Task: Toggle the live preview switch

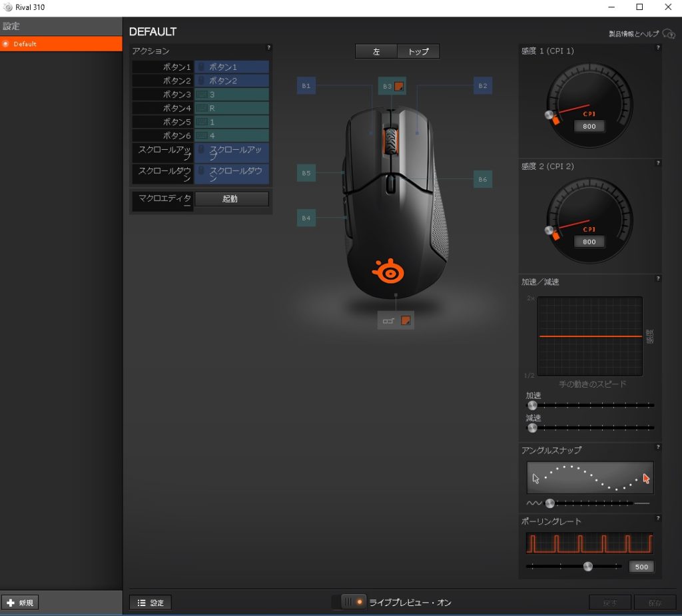Action: [x=353, y=602]
